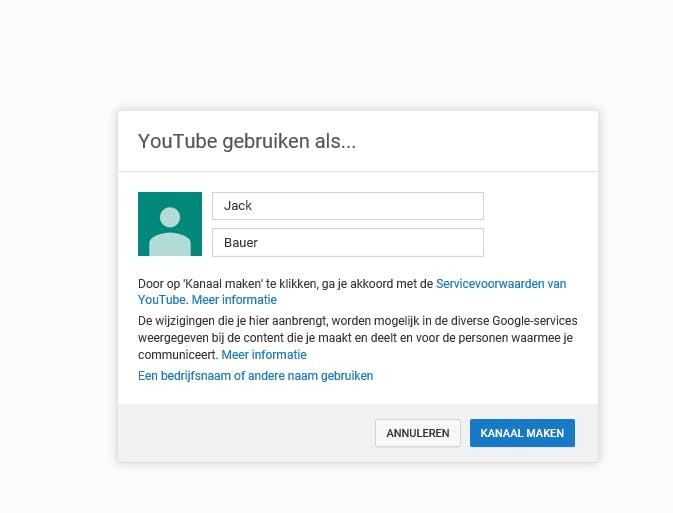Click the YouTube gebruiken als... dialog title
The image size is (673, 513).
coord(247,141)
